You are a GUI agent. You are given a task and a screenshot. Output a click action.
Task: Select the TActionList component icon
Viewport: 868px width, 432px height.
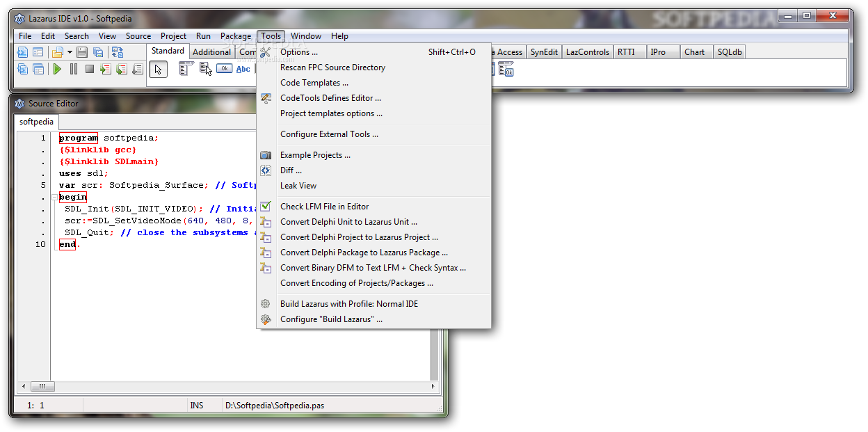click(506, 68)
